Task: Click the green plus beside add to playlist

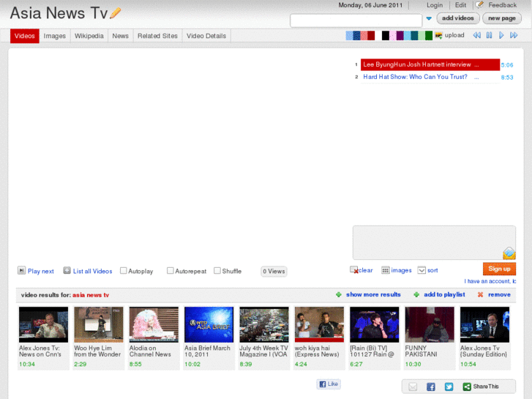Action: click(x=416, y=294)
